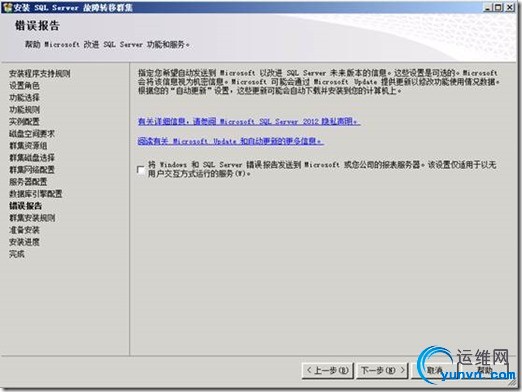
Task: Click the 下一步(N) next button
Action: tap(383, 370)
